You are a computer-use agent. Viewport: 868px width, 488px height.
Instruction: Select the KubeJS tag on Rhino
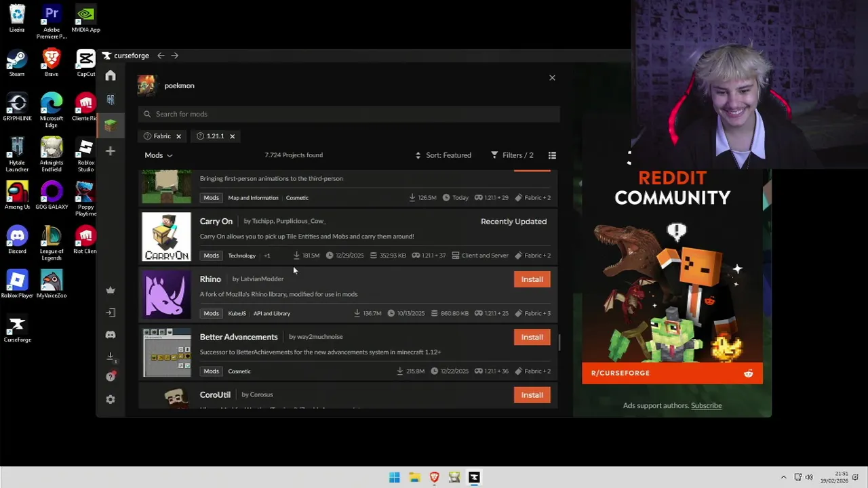[x=237, y=313]
